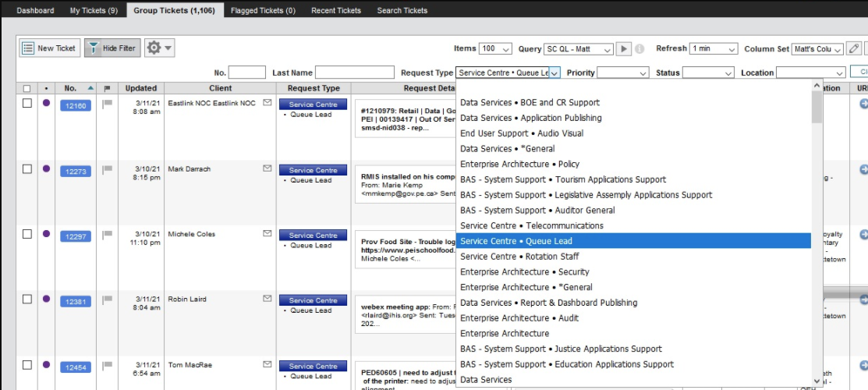Edit column set with pencil icon

855,49
